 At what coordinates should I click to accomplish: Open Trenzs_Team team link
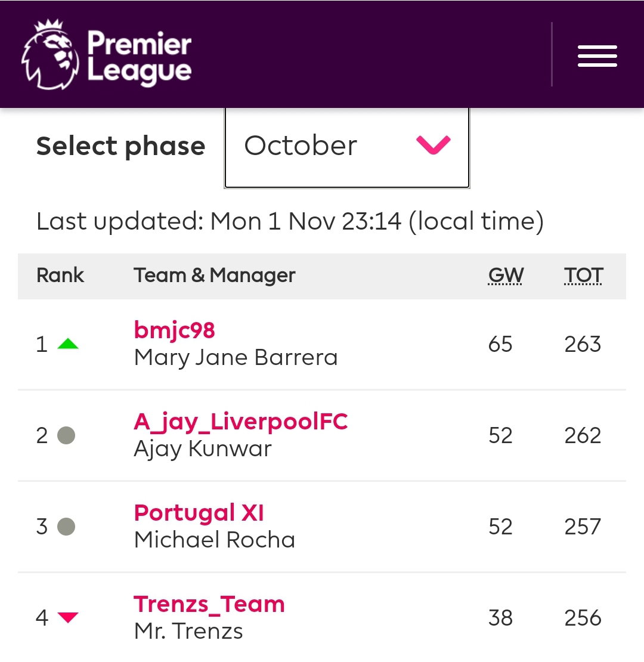pyautogui.click(x=209, y=604)
